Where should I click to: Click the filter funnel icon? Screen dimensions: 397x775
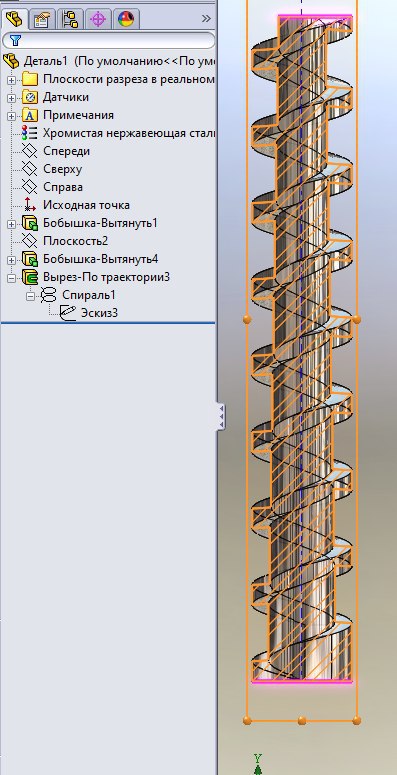(x=15, y=41)
